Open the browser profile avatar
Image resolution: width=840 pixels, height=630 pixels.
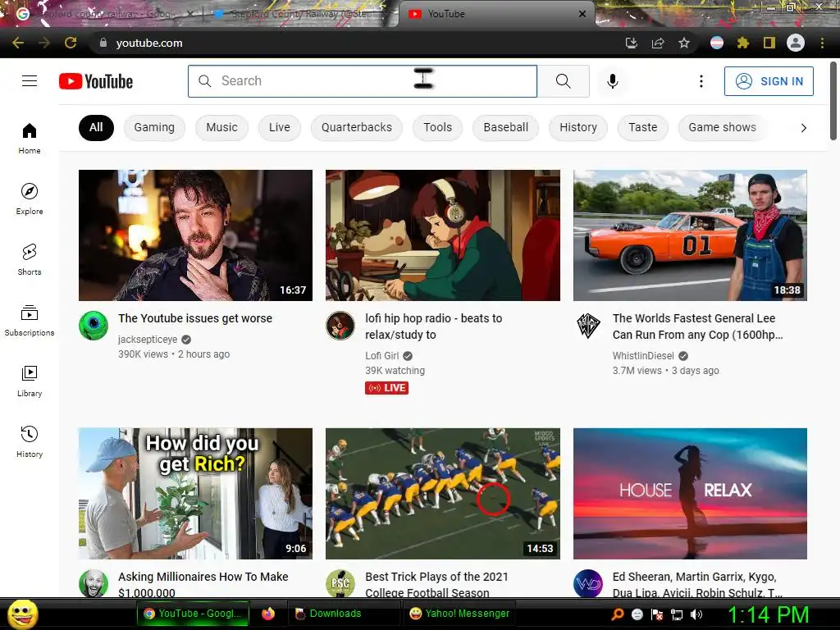pyautogui.click(x=796, y=43)
